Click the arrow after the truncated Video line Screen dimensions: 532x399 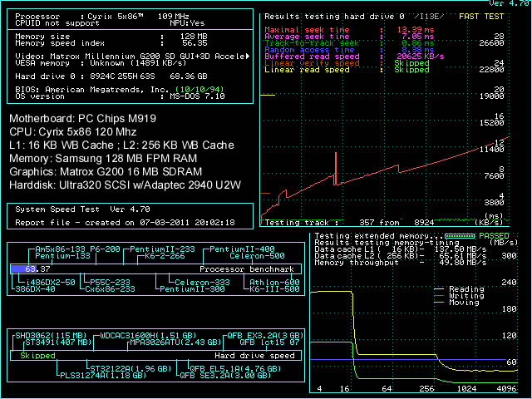point(248,57)
